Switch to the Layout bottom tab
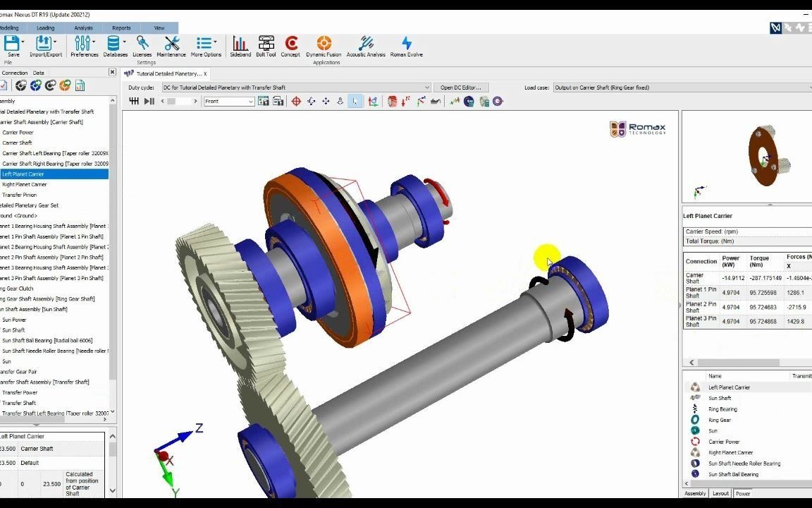This screenshot has width=812, height=508. pos(720,493)
